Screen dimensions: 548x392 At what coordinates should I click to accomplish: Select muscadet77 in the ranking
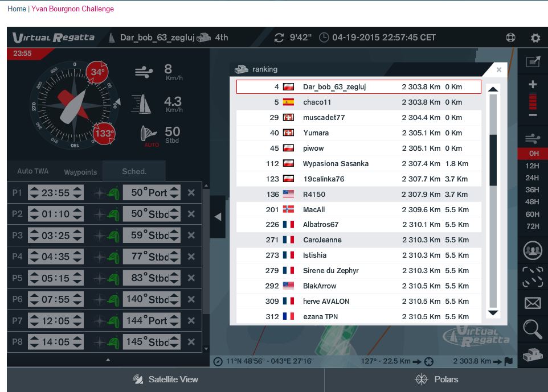click(x=359, y=117)
